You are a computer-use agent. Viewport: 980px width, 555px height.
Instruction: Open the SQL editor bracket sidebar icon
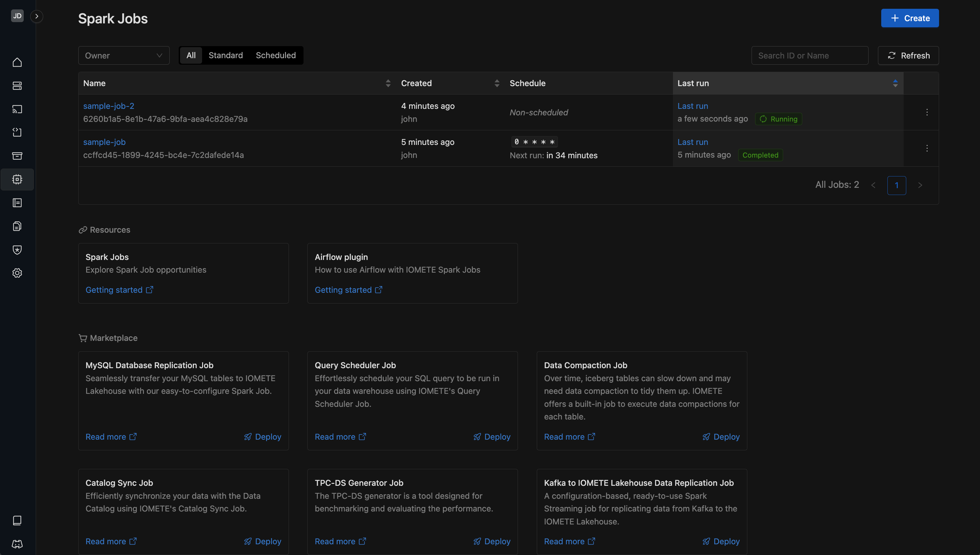click(17, 132)
